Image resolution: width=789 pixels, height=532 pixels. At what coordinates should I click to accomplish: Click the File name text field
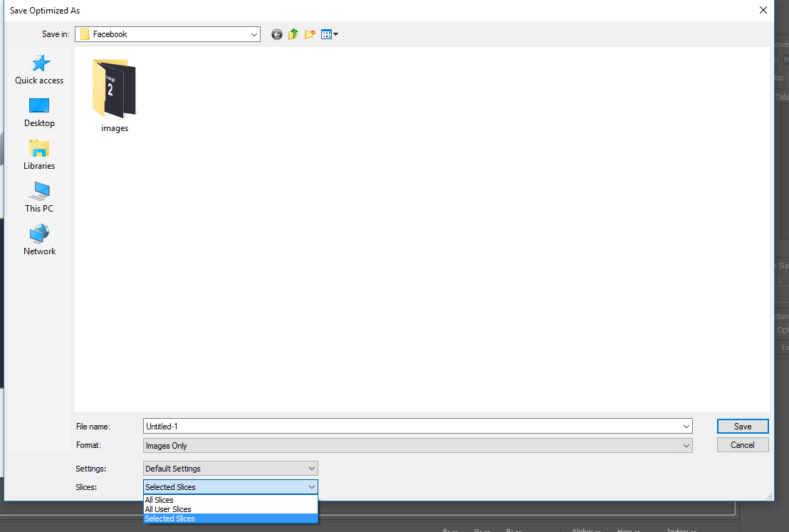click(x=412, y=427)
